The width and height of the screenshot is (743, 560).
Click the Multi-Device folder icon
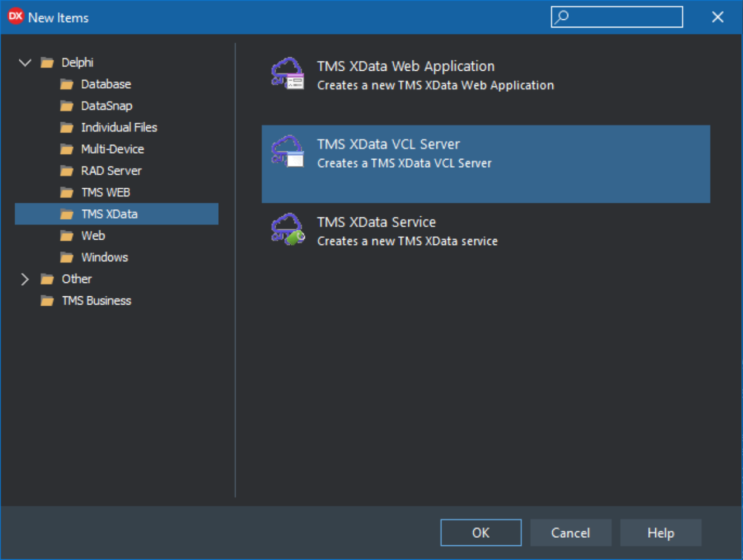tap(67, 150)
